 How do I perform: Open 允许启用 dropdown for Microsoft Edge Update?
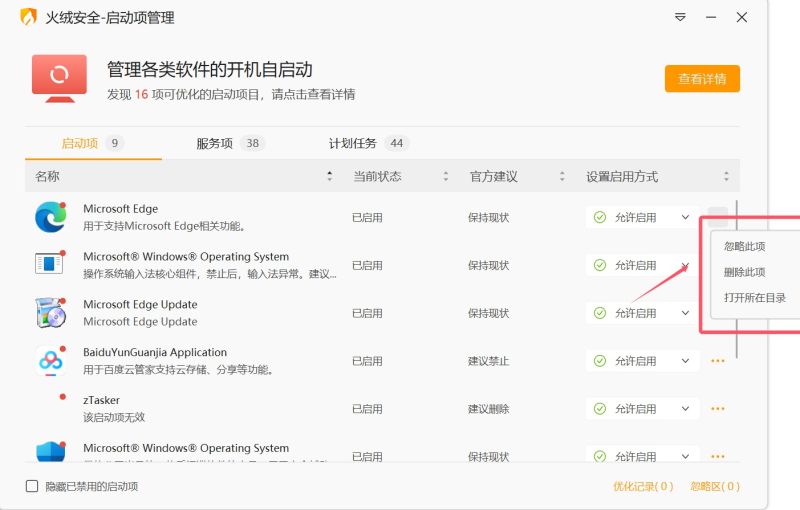click(642, 313)
